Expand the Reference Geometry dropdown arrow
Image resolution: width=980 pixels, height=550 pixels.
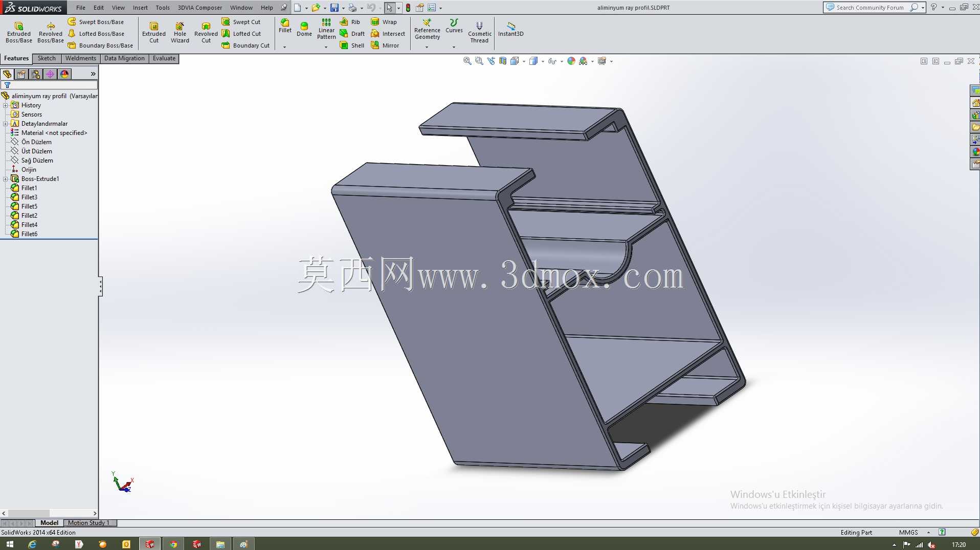click(x=427, y=47)
